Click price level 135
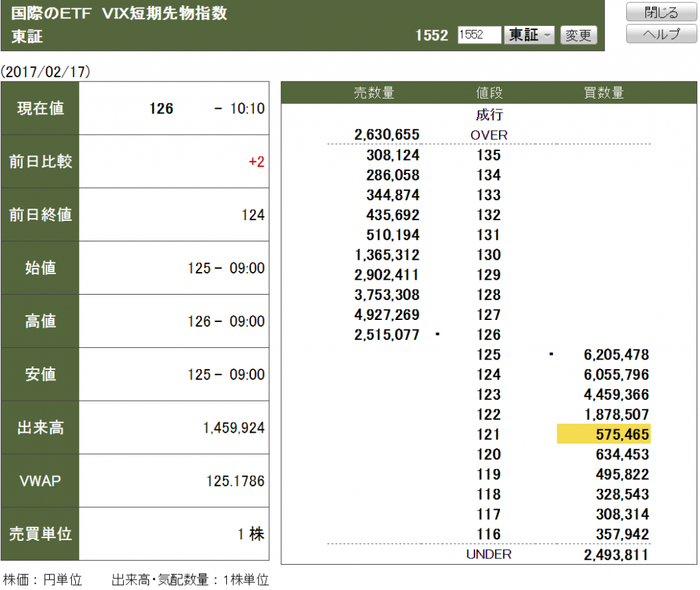 tap(489, 155)
